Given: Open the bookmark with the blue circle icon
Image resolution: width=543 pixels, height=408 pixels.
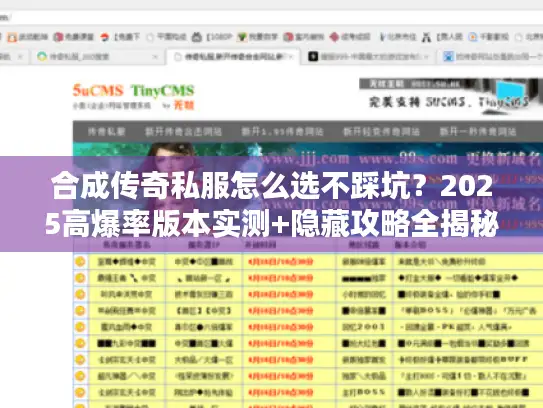Looking at the screenshot, I should coord(489,37).
